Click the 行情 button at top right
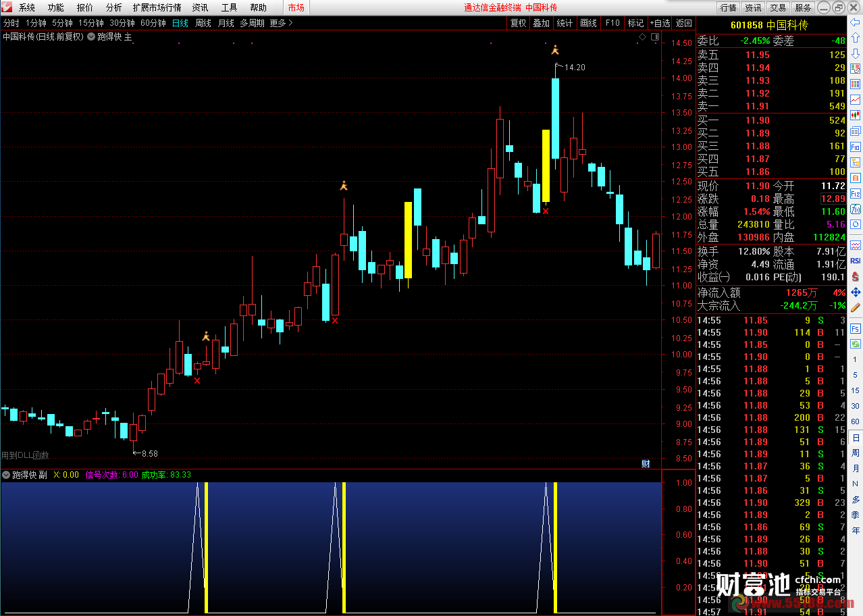 tap(728, 7)
